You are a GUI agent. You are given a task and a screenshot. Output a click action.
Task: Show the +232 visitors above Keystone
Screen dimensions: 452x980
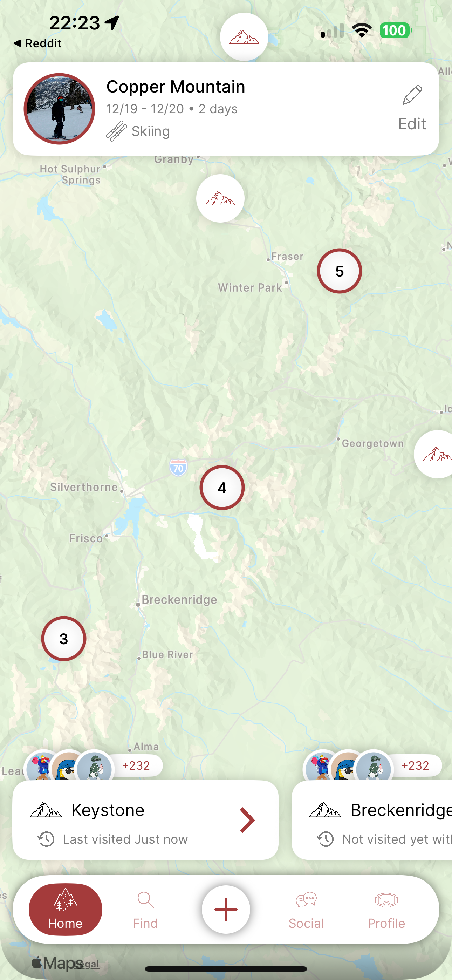tap(136, 765)
